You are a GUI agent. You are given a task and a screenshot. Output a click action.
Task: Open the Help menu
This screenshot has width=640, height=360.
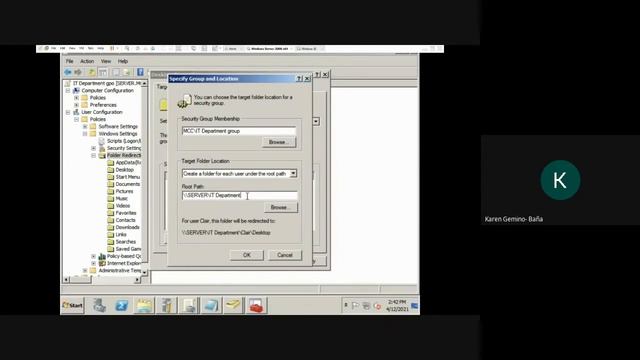(x=123, y=61)
